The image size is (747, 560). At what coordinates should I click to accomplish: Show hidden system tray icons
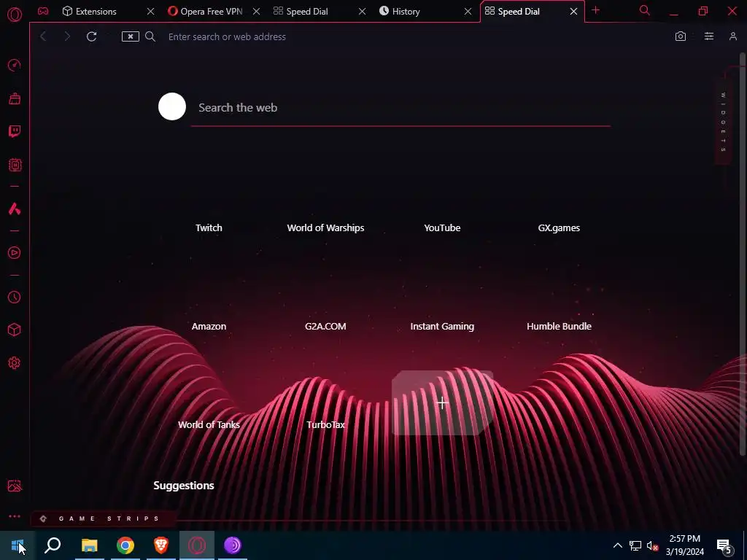coord(617,545)
